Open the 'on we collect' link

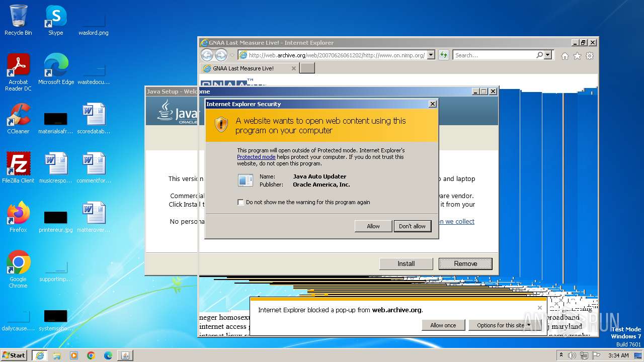tap(456, 221)
